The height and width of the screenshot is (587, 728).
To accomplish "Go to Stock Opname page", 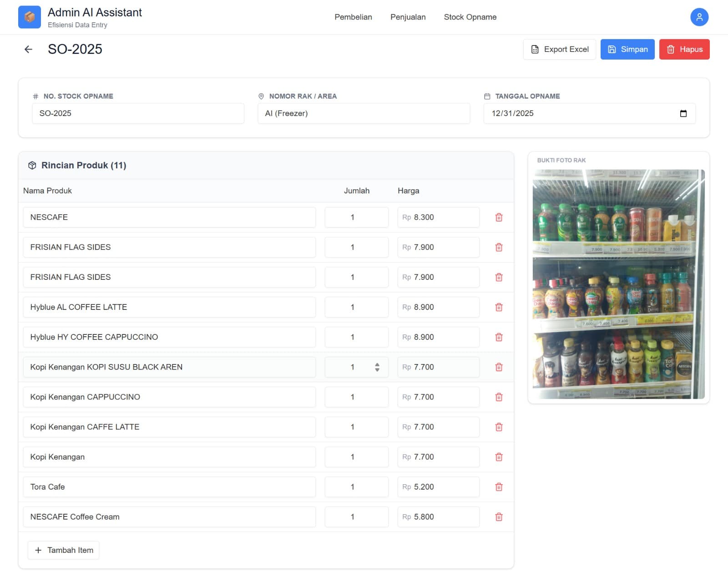I will pos(470,17).
